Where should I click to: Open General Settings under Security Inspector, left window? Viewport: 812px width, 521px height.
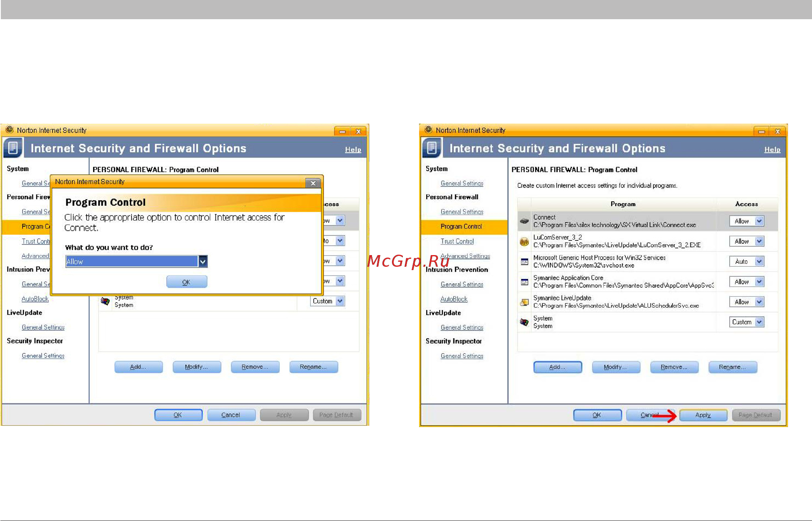point(43,356)
